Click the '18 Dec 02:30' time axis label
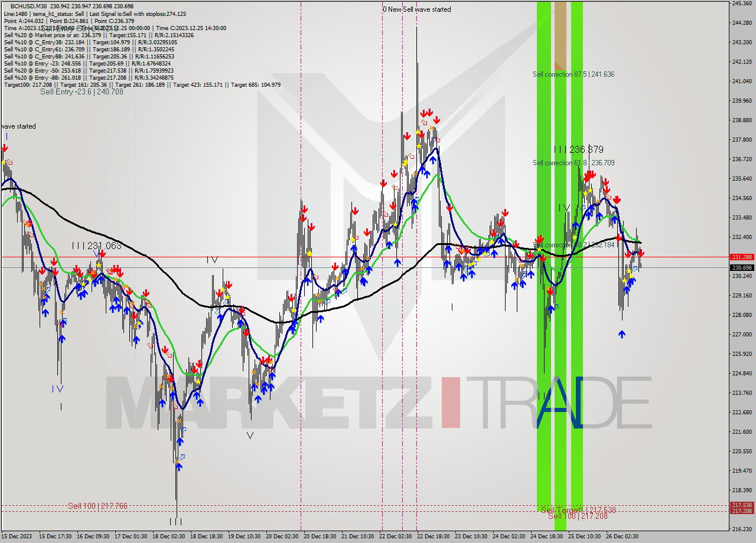 [168, 537]
